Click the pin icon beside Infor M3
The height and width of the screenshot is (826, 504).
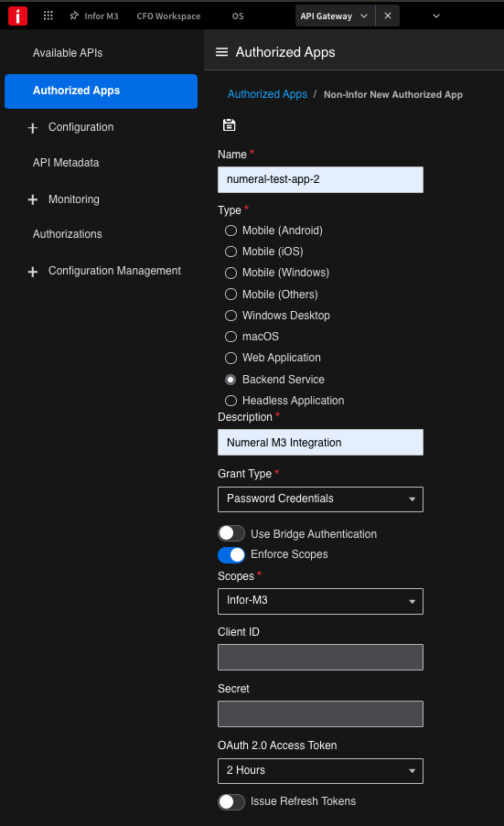74,16
